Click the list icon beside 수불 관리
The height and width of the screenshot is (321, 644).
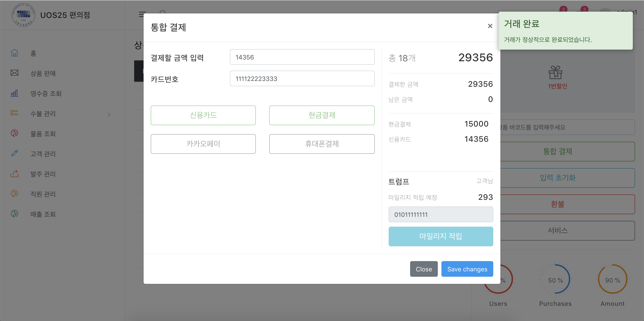click(x=15, y=113)
